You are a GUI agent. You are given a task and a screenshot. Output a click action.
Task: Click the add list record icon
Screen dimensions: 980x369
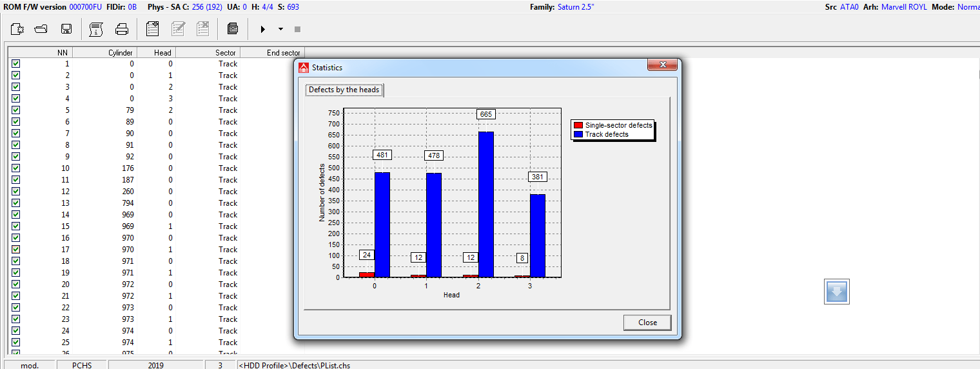click(153, 29)
